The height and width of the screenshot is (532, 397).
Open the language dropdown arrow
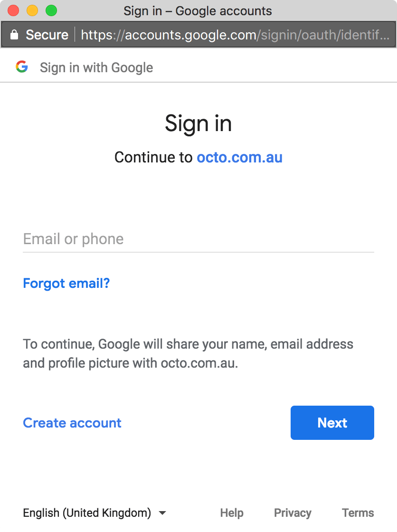pos(162,513)
